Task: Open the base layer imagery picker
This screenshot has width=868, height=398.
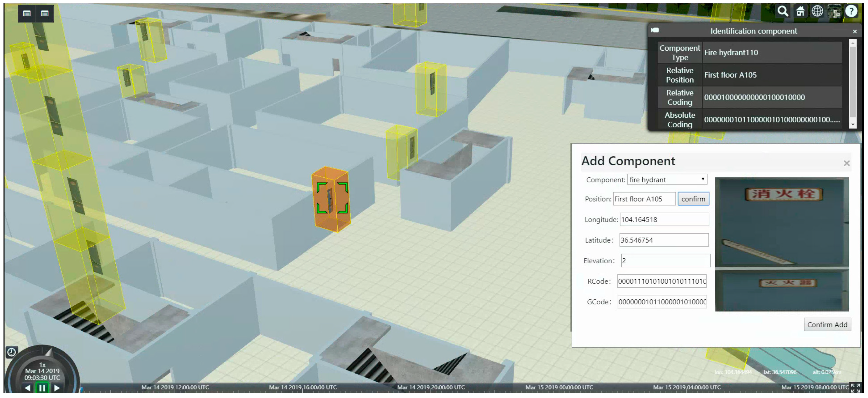Action: pos(834,11)
